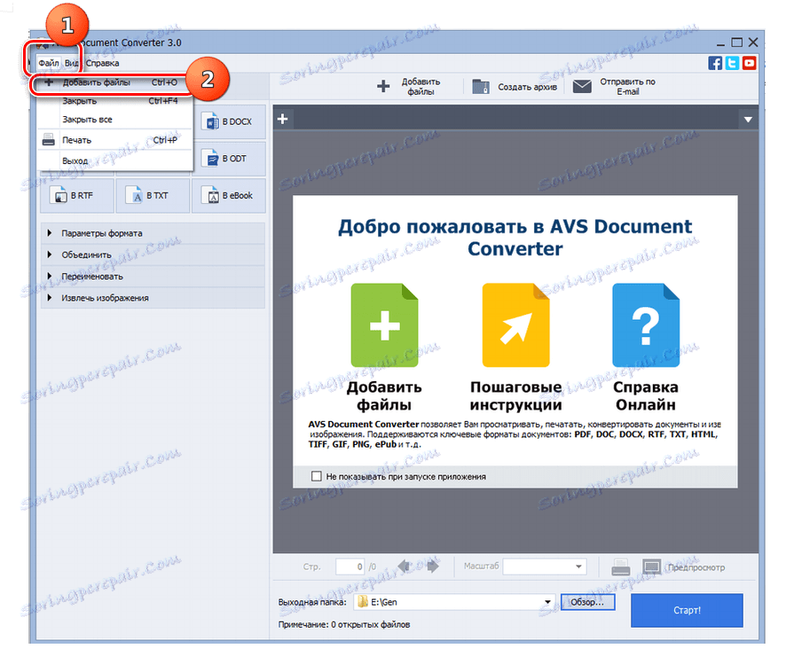
Task: Click the page number Стр. field
Action: [x=350, y=567]
